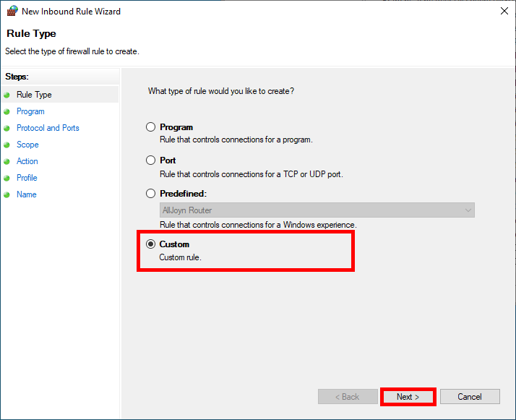
Task: Open the Scope step
Action: [27, 145]
